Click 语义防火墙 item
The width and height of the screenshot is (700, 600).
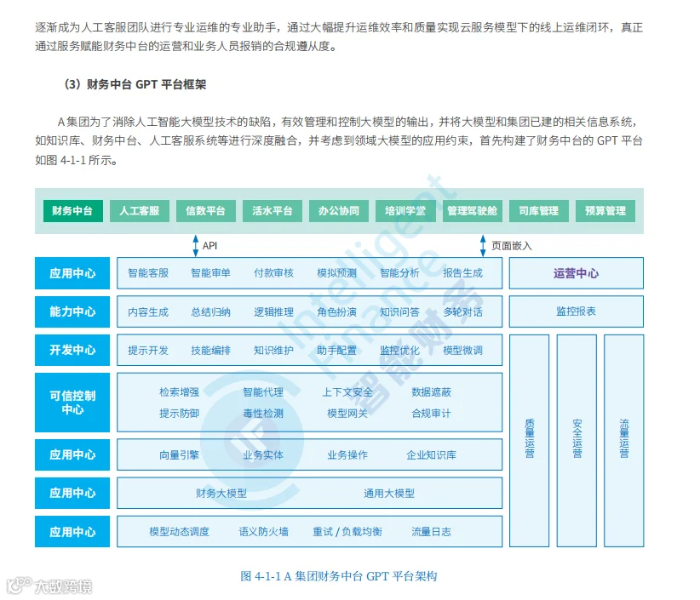263,532
